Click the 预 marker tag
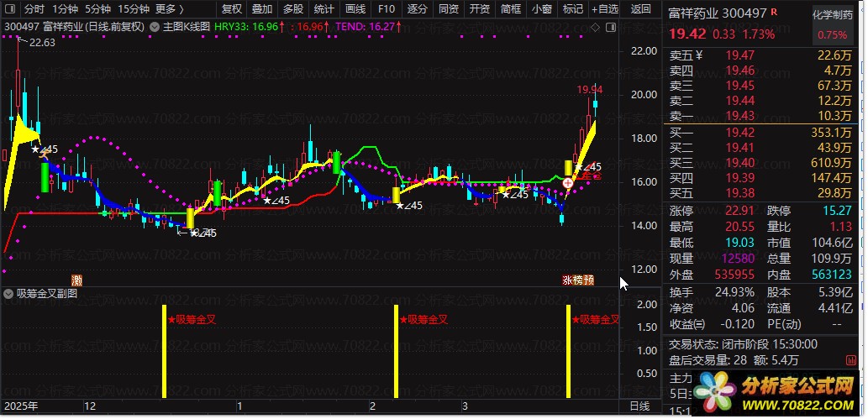The height and width of the screenshot is (419, 868). click(589, 280)
